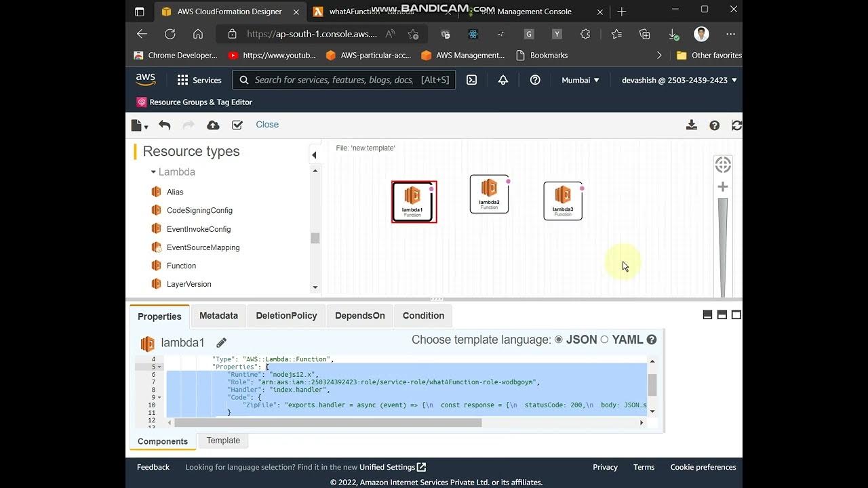Split the editor pane to half view
This screenshot has height=488, width=868.
click(722, 315)
